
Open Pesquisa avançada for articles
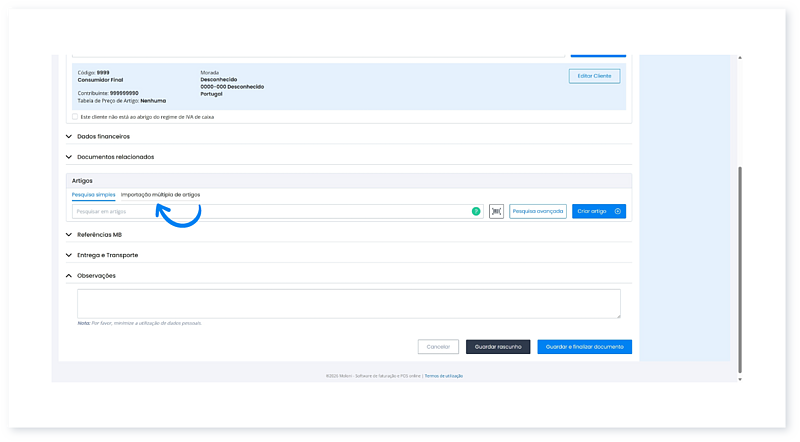tap(538, 211)
